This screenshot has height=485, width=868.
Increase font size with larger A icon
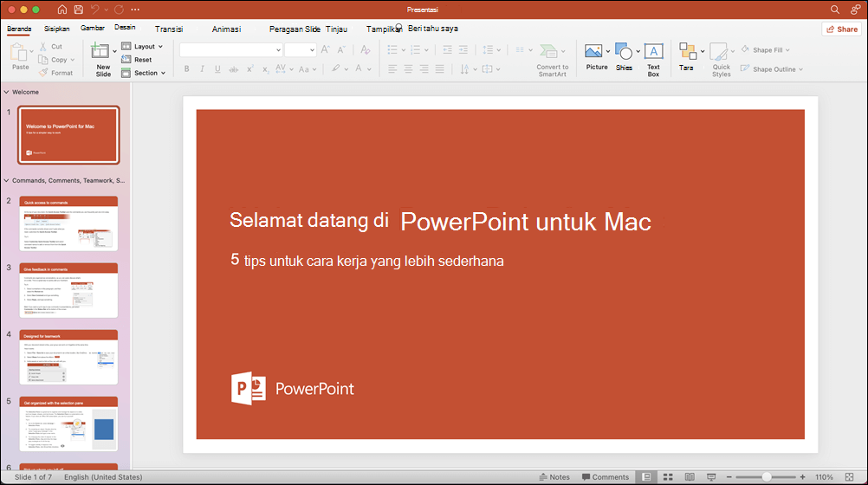(x=326, y=50)
